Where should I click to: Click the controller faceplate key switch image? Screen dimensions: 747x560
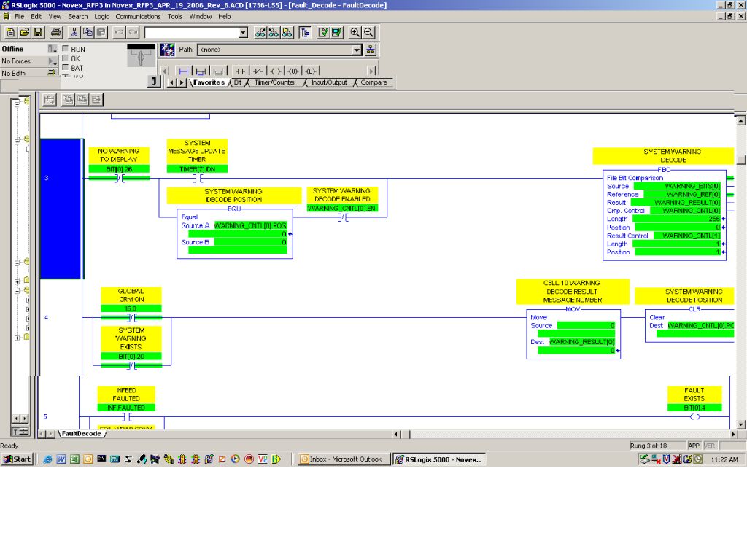click(141, 56)
